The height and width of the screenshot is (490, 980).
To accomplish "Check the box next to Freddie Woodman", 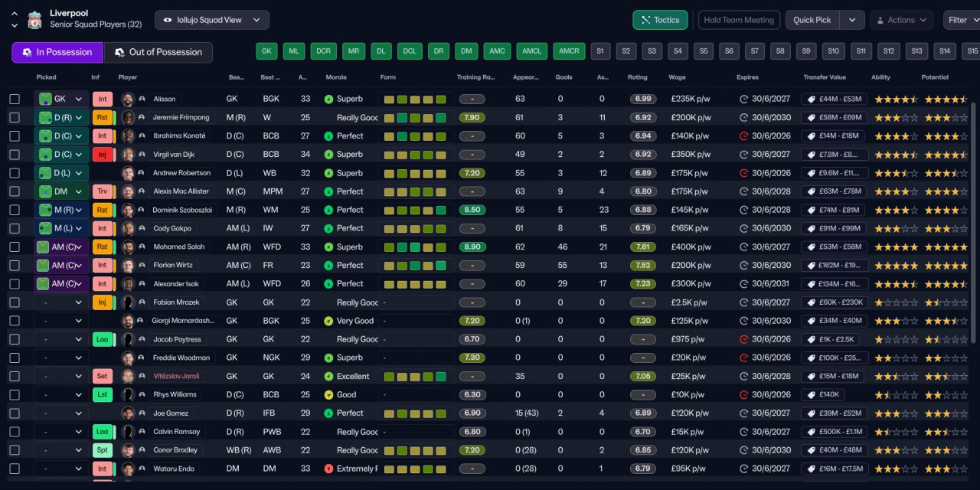I will tap(15, 358).
